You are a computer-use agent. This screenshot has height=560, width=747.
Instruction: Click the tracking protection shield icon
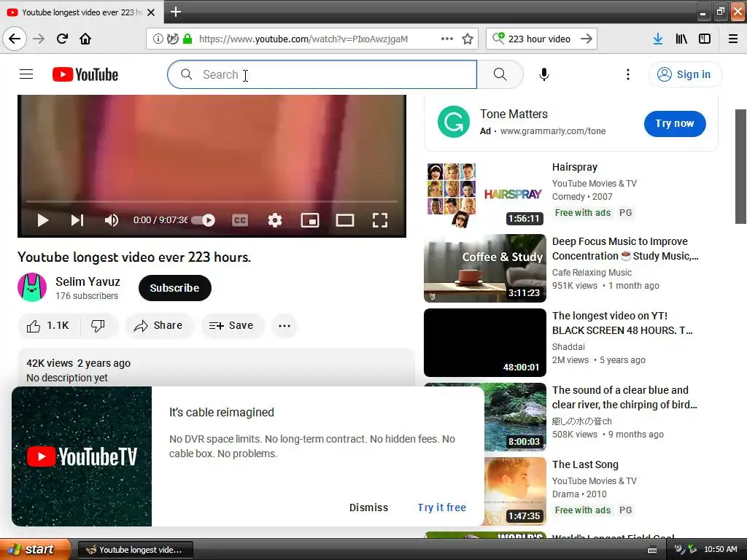tap(172, 39)
